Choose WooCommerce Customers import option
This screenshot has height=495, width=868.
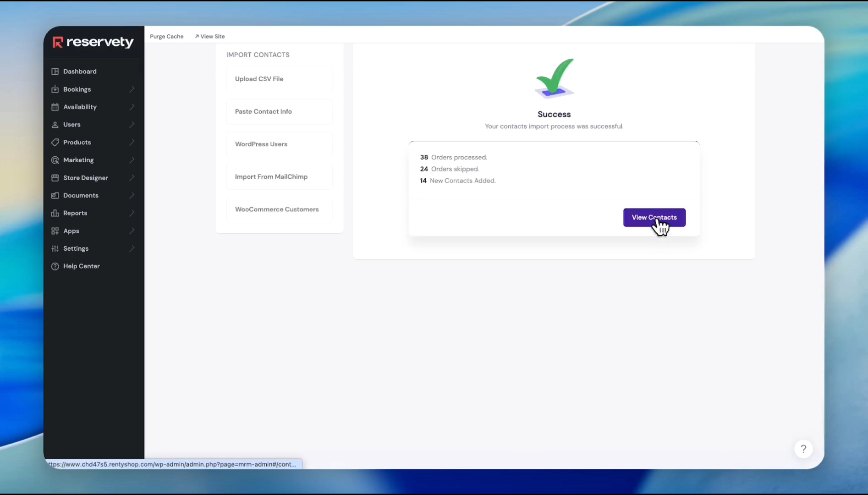click(x=279, y=209)
